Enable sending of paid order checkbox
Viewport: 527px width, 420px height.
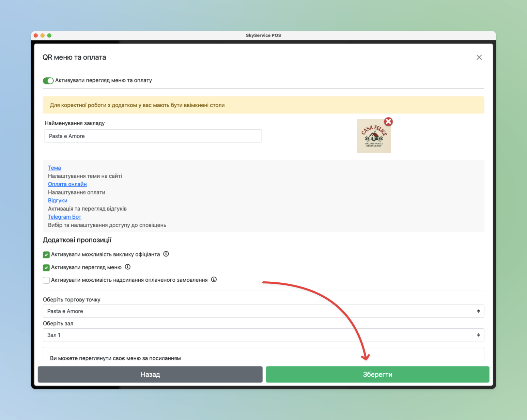point(46,280)
